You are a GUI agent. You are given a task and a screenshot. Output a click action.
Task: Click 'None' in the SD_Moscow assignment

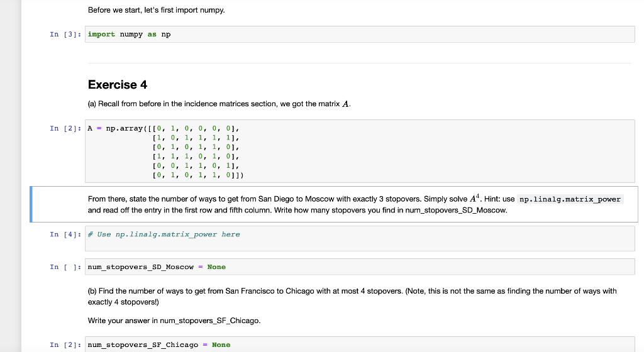point(216,267)
